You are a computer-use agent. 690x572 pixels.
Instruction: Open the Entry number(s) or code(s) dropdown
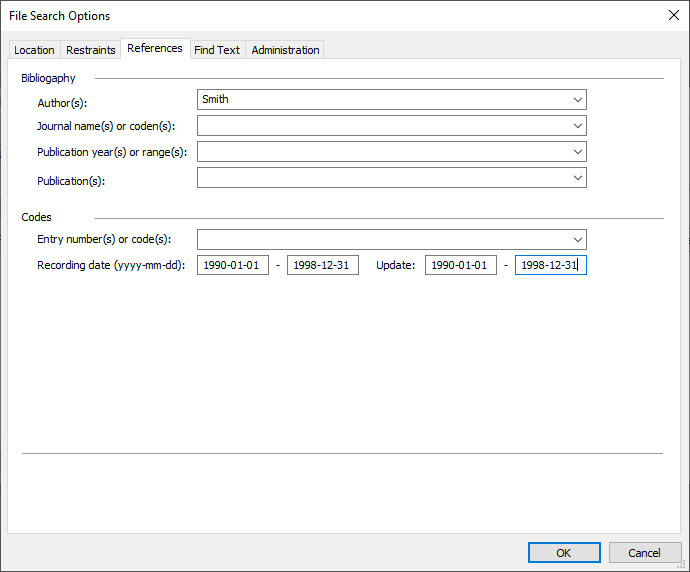pyautogui.click(x=578, y=240)
